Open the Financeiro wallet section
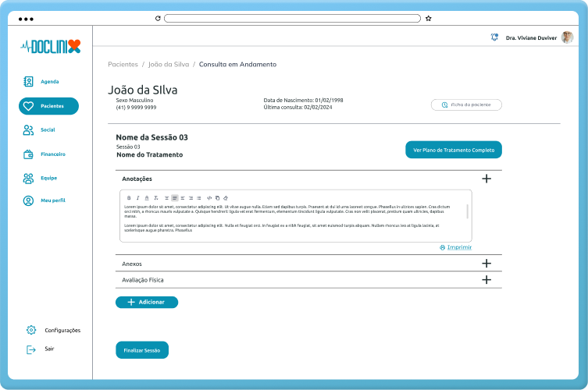 (52, 154)
